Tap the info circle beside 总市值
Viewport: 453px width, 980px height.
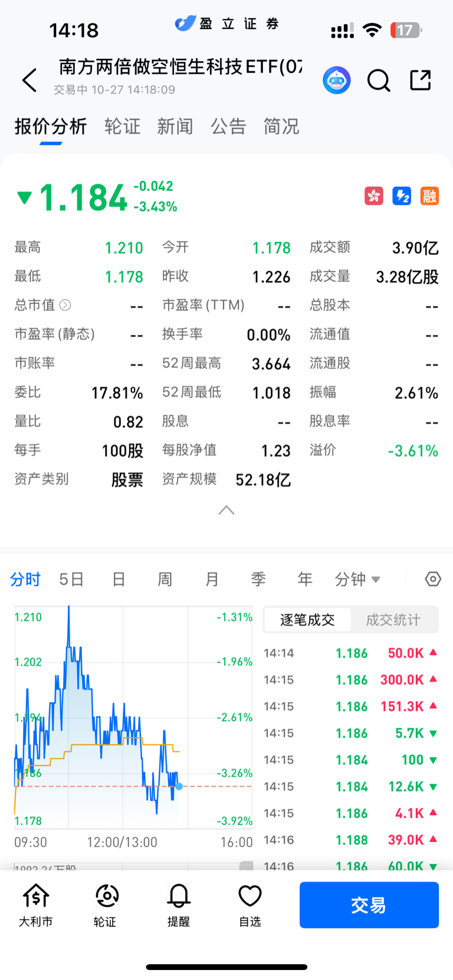(65, 305)
